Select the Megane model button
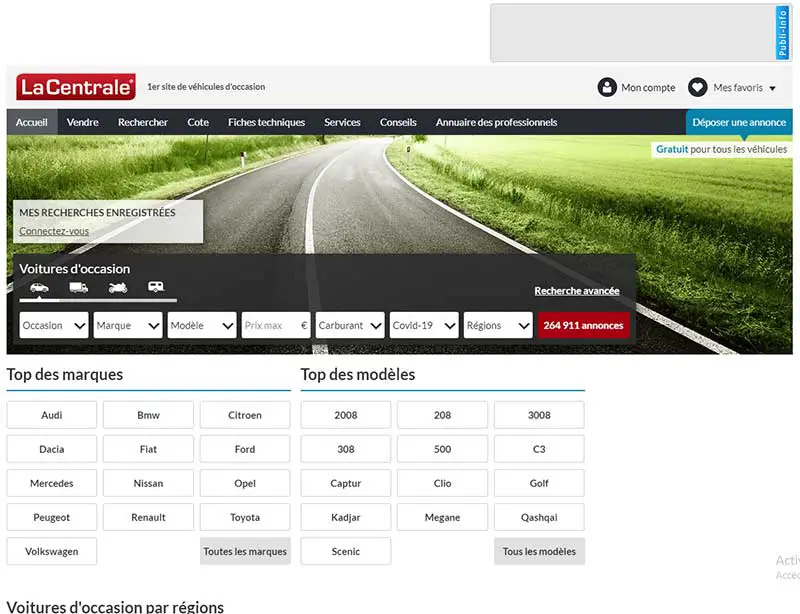Screen dimensions: 800x614 tap(442, 517)
